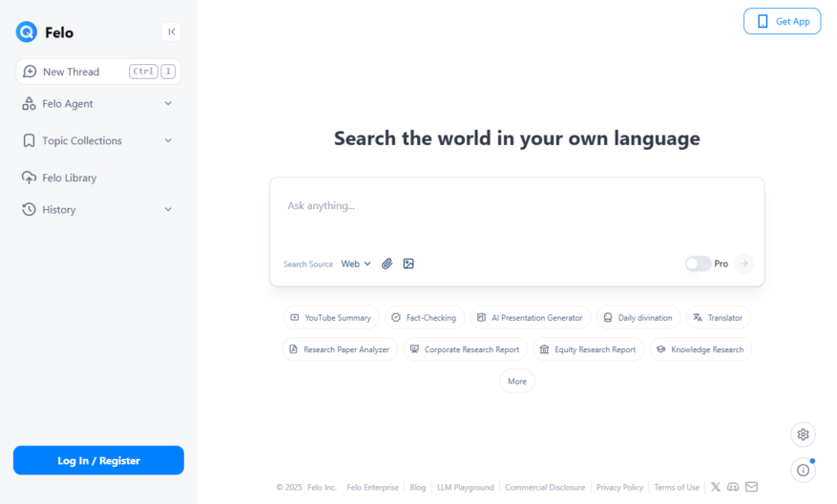Focus the Ask anything input field
This screenshot has width=837, height=504.
(x=516, y=206)
